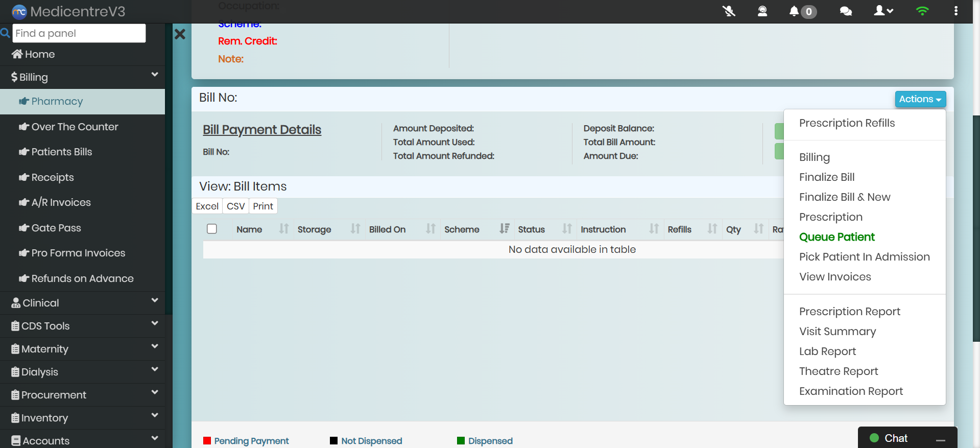Click the wifi connection status icon

[x=922, y=11]
